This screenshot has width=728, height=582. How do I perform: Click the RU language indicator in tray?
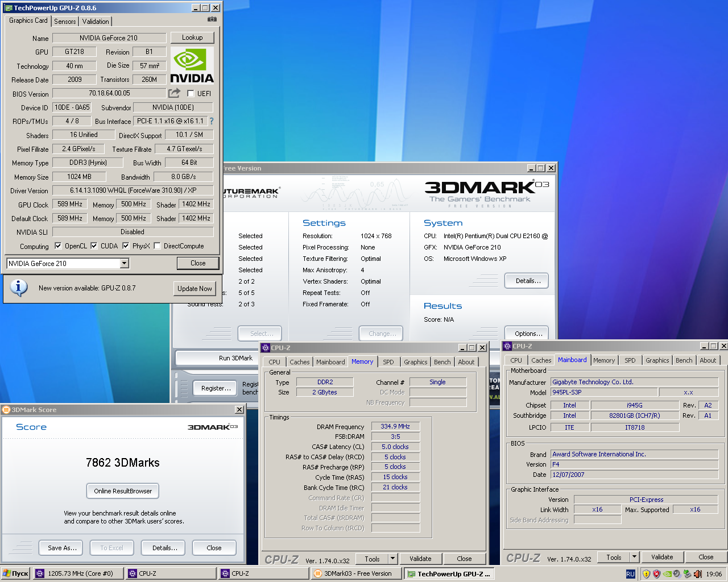pos(630,574)
